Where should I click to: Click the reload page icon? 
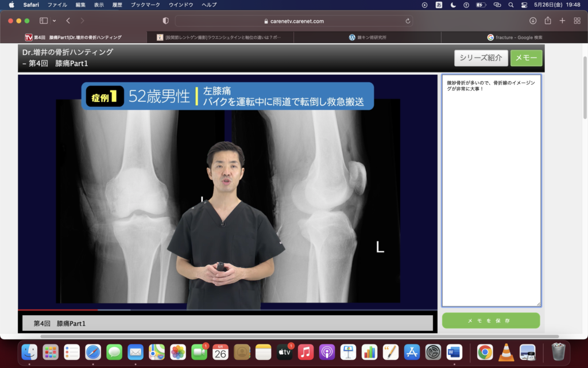click(x=408, y=21)
